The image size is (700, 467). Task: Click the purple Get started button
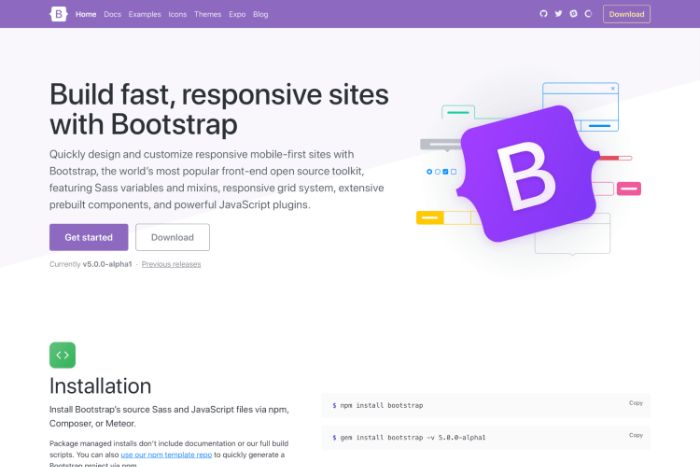tap(88, 237)
